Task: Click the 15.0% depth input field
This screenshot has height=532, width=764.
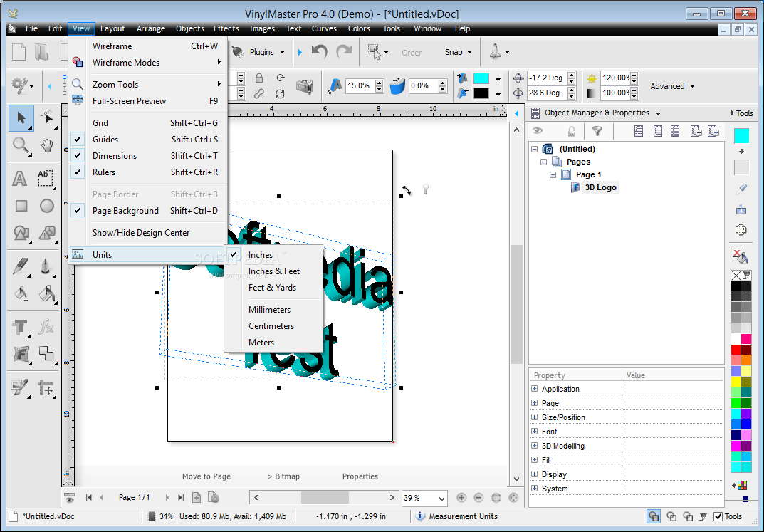Action: pos(360,85)
